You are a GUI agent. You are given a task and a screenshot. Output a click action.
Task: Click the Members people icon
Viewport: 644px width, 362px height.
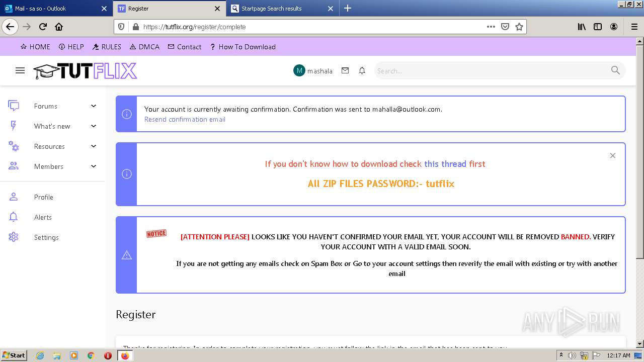pyautogui.click(x=14, y=166)
